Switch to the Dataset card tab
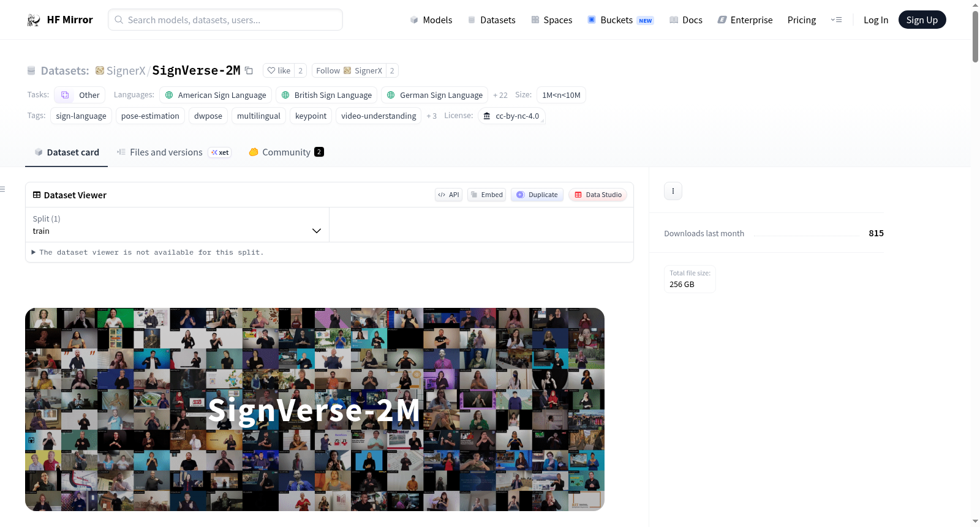The image size is (980, 527). [67, 152]
